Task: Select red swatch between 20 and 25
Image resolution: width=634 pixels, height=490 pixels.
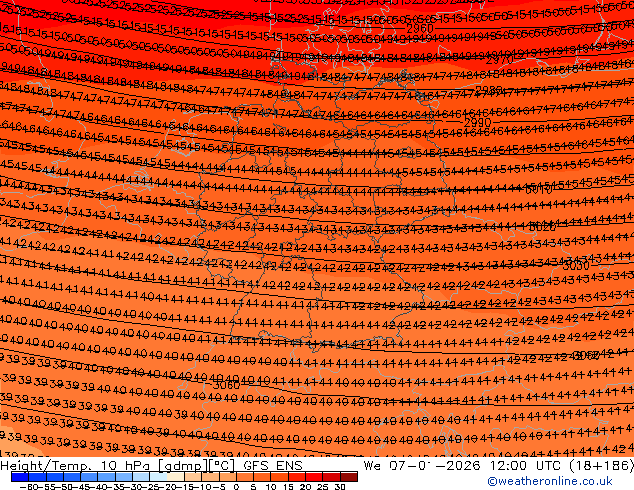Action: click(x=315, y=477)
